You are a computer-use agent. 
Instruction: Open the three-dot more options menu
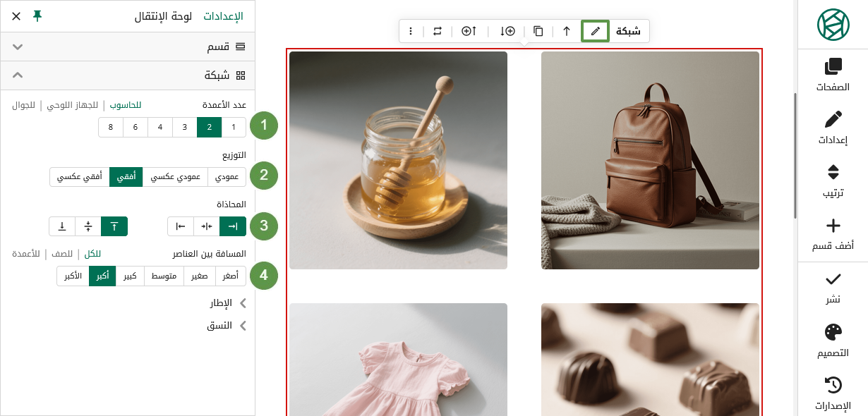pyautogui.click(x=411, y=31)
